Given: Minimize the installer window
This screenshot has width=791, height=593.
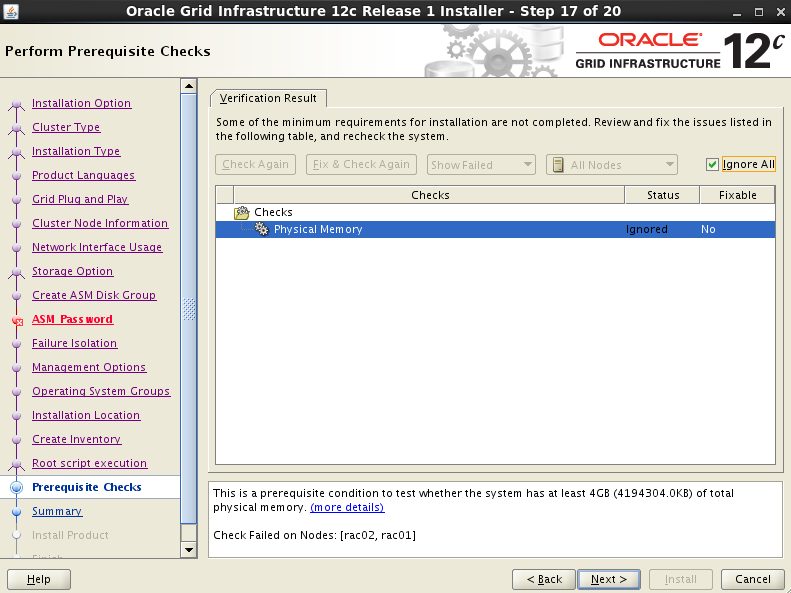Looking at the screenshot, I should coord(737,12).
